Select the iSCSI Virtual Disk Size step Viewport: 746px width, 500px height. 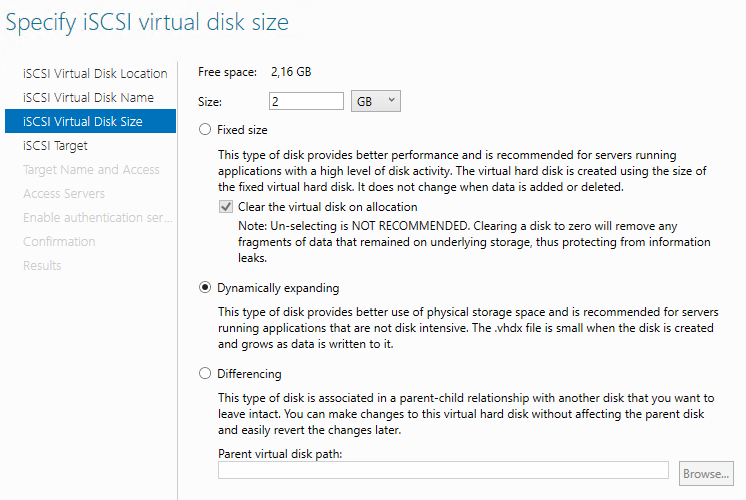(x=83, y=122)
